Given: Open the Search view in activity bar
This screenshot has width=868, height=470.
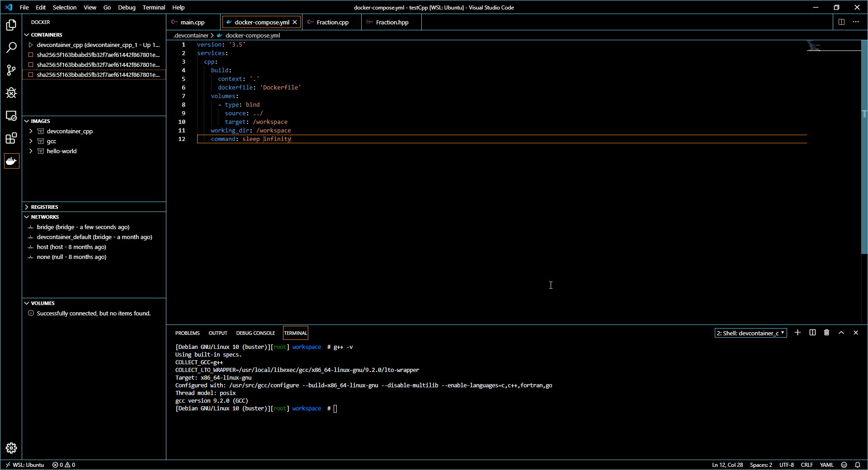Looking at the screenshot, I should pos(11,47).
